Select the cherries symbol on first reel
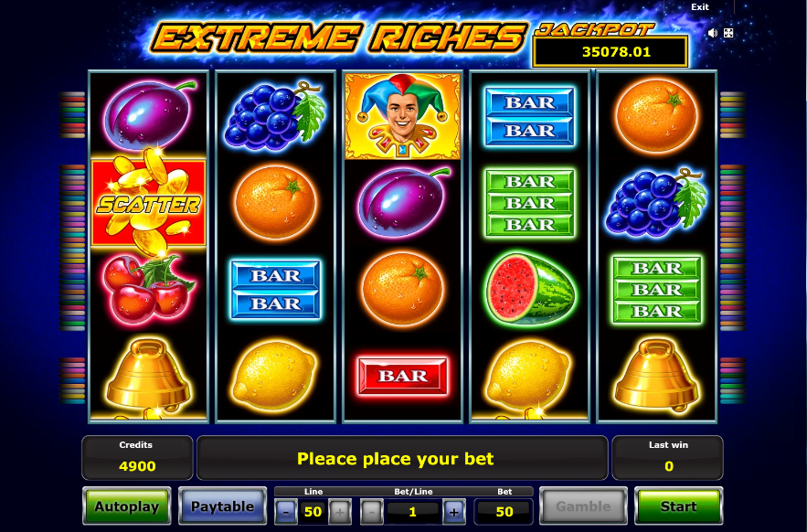Screen dimensions: 807x532 coord(148,289)
